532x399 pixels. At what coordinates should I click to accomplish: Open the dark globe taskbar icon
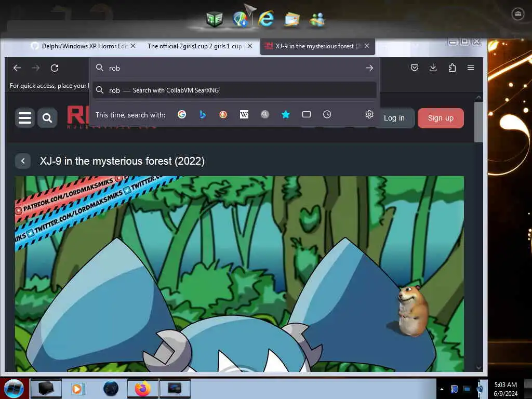(111, 389)
